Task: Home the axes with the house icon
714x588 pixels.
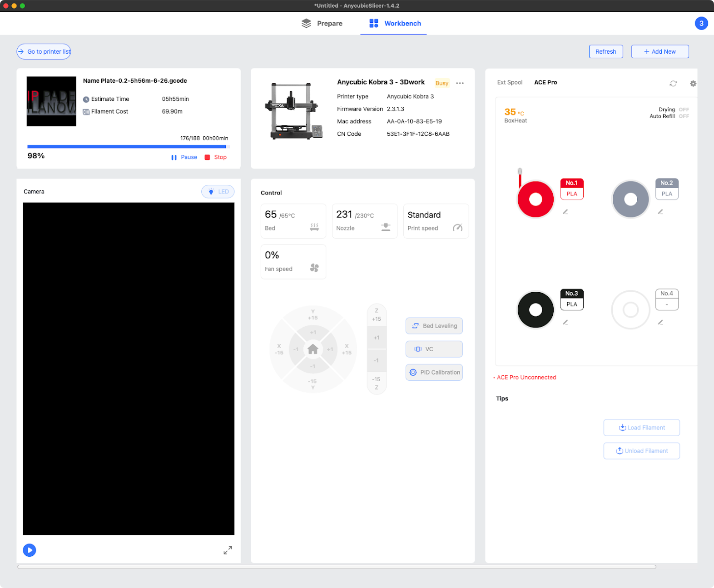Action: (x=313, y=349)
